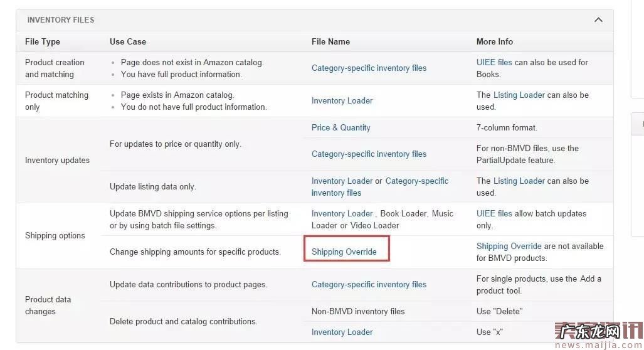Viewport: 644px width, 350px height.
Task: Open Inventory Loader link in the delete row
Action: [x=342, y=332]
